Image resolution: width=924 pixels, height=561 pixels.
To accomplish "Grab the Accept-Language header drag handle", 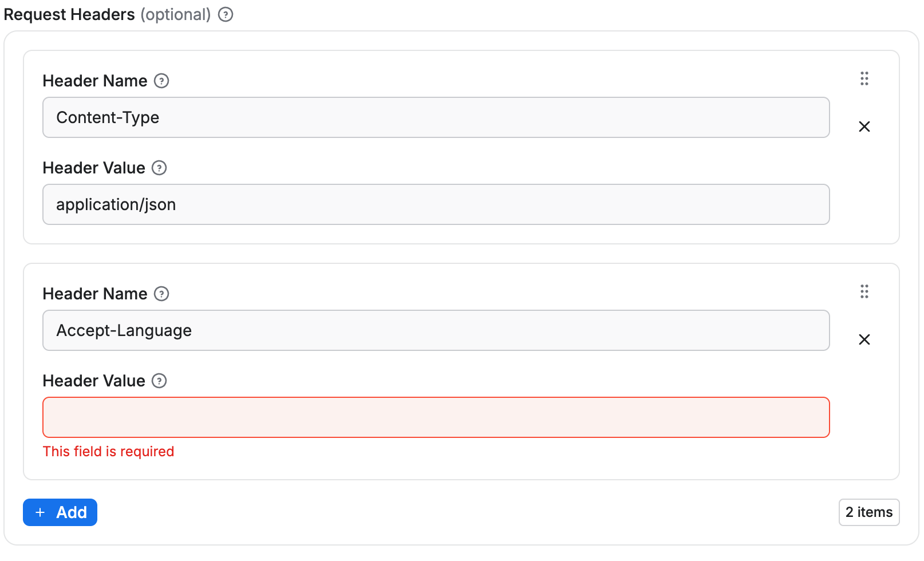I will pos(864,291).
